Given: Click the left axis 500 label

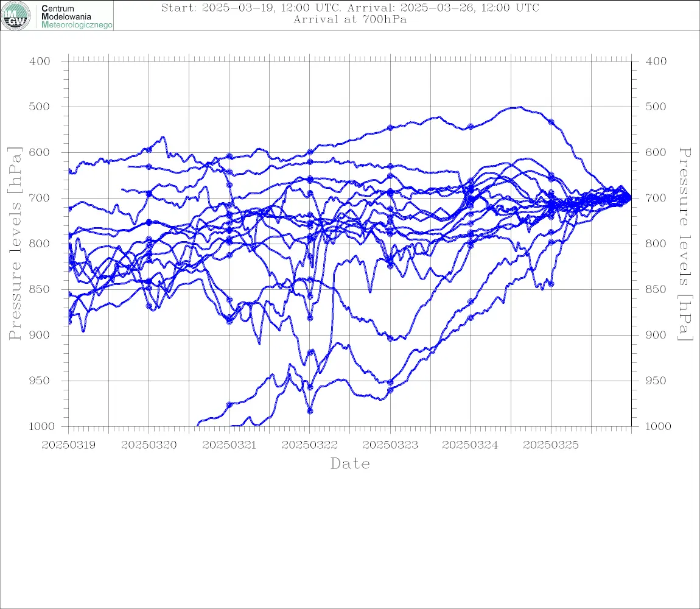Looking at the screenshot, I should click(40, 107).
